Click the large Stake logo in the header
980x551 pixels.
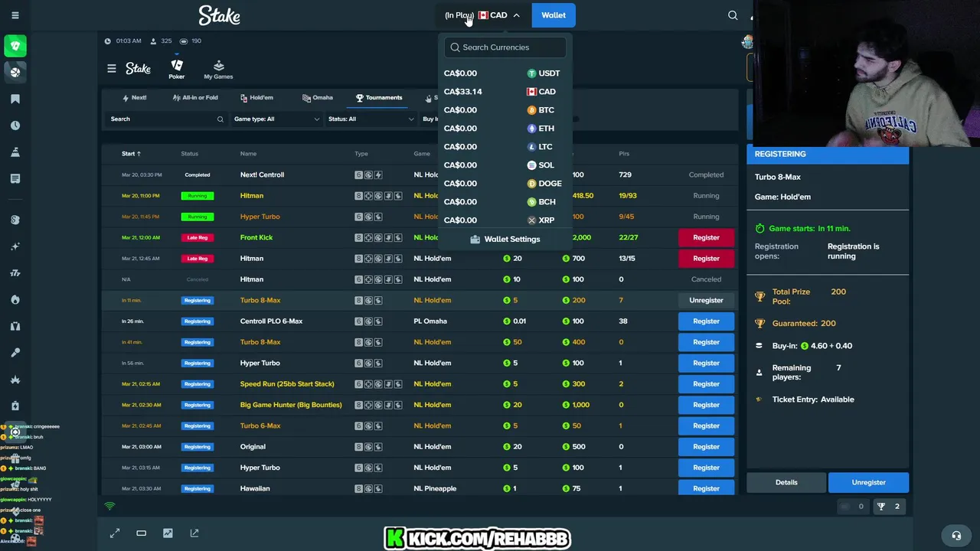click(220, 15)
